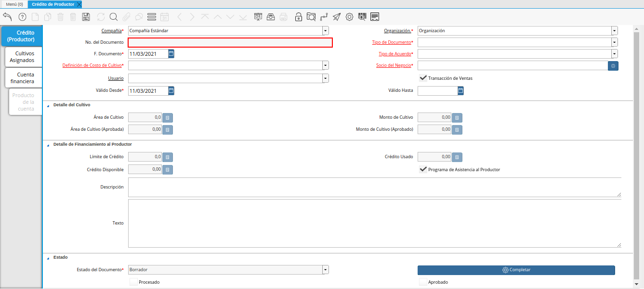Click into the Descripción text field
This screenshot has width=644, height=289.
click(374, 187)
